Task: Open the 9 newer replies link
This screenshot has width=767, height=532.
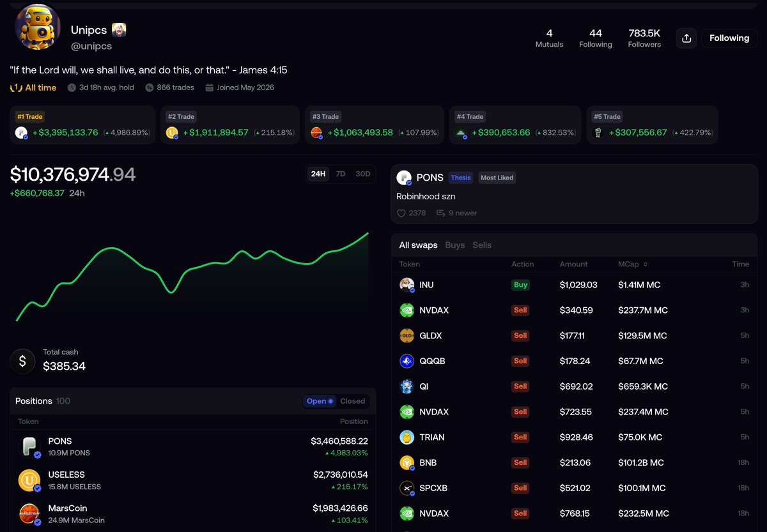Action: (x=457, y=213)
